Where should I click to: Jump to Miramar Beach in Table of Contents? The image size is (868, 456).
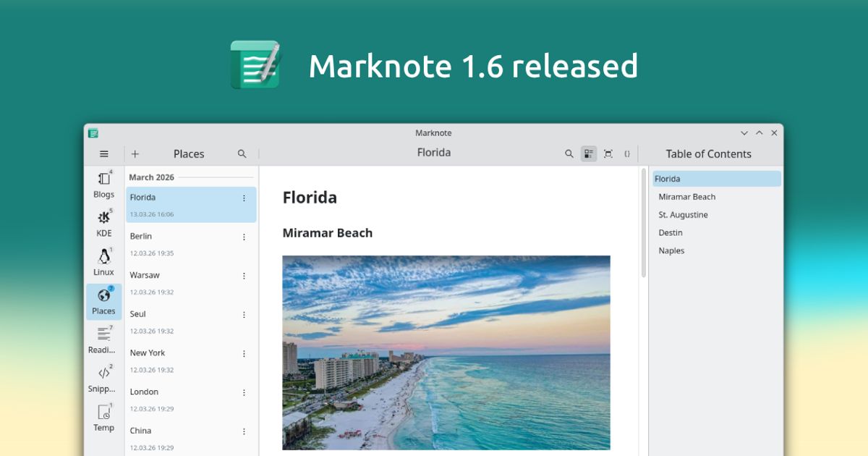click(716, 197)
